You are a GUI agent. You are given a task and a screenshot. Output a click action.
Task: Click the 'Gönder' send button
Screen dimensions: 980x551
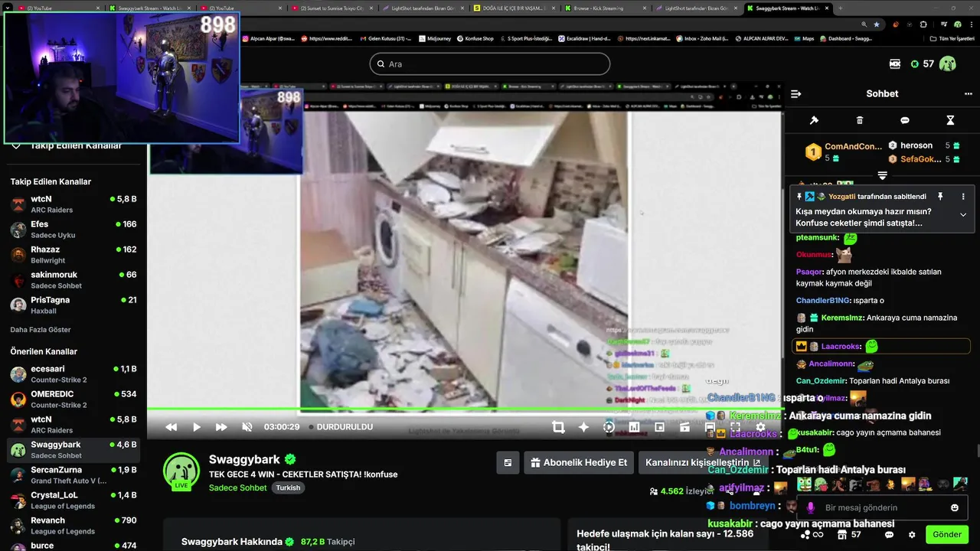coord(947,534)
